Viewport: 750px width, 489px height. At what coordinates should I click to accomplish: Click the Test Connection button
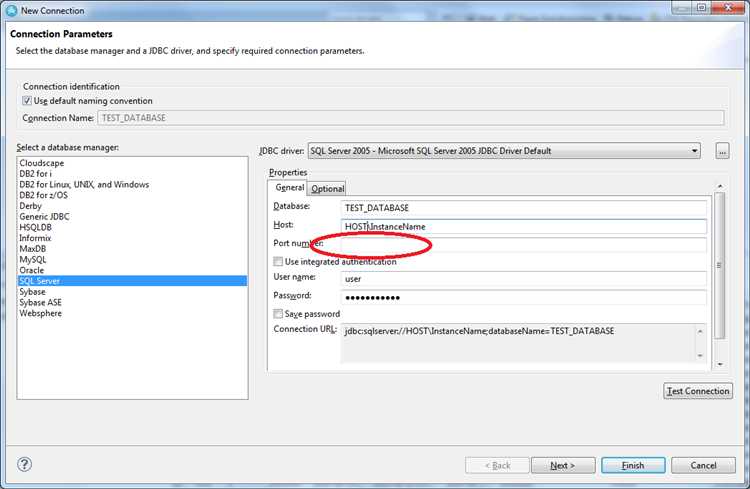tap(698, 391)
